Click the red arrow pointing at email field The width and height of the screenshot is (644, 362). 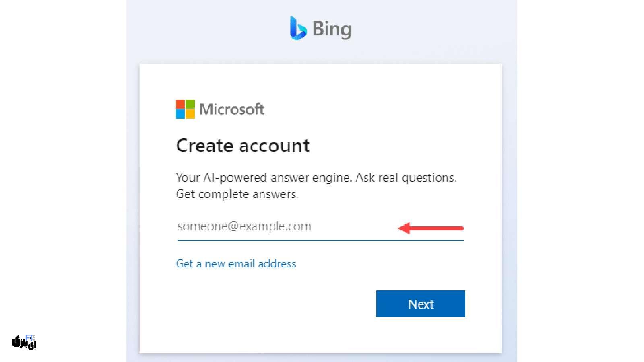[431, 228]
